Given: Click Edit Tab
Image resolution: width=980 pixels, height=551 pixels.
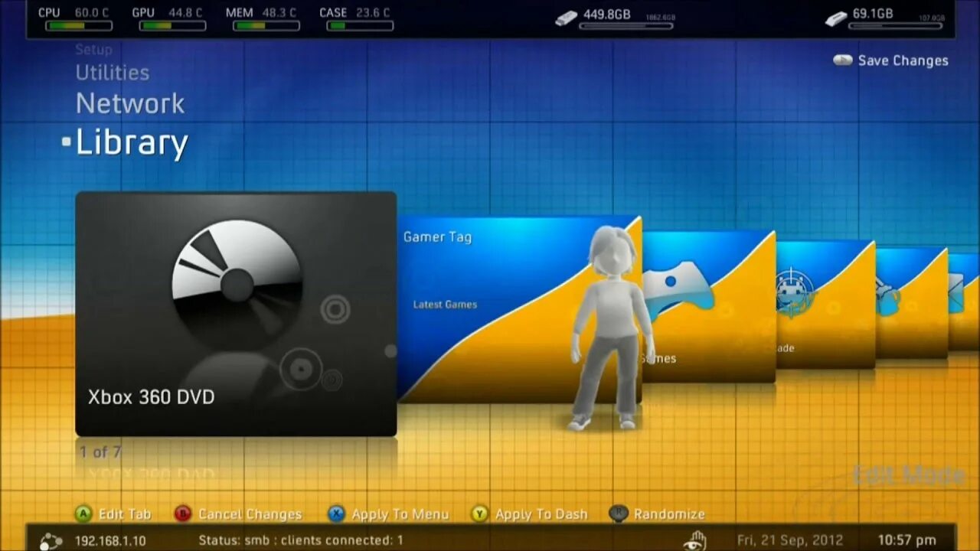Looking at the screenshot, I should coord(125,514).
